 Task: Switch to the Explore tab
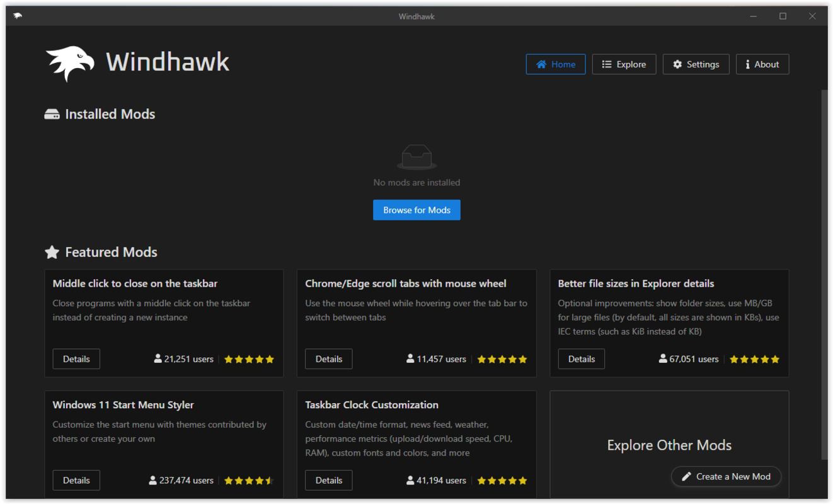[624, 64]
